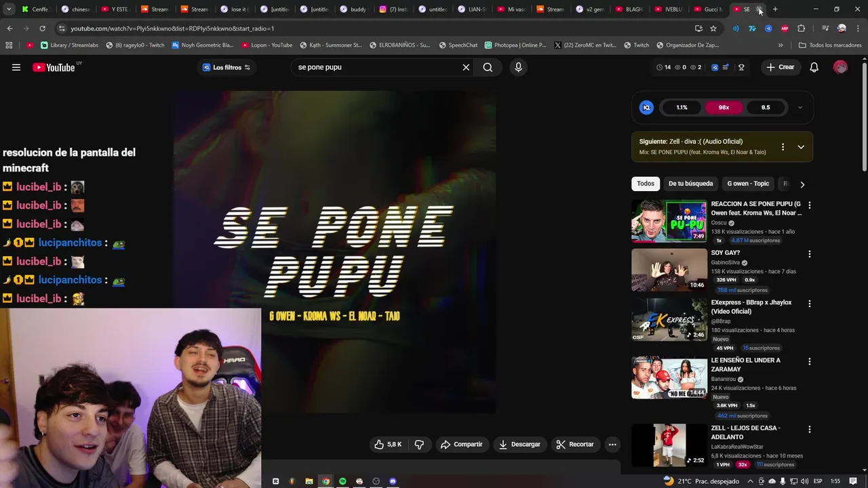
Task: Start voice search with the microphone icon
Action: click(518, 67)
